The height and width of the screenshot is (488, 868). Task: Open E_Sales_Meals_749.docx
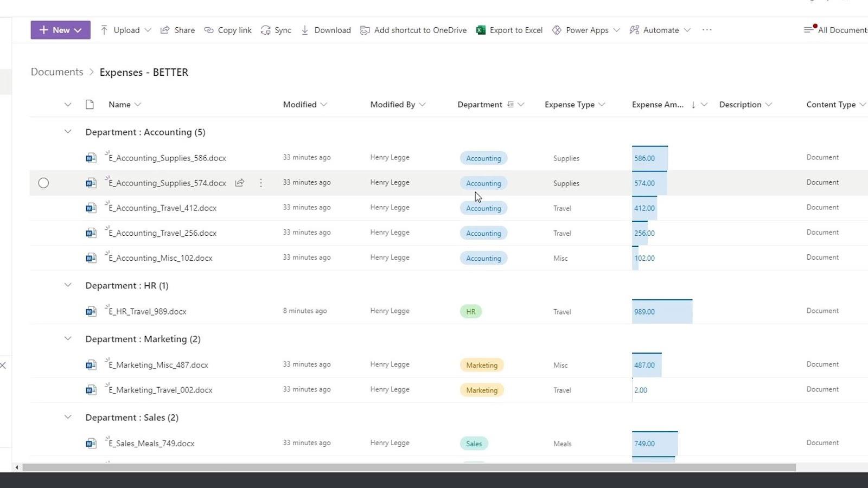coord(151,443)
